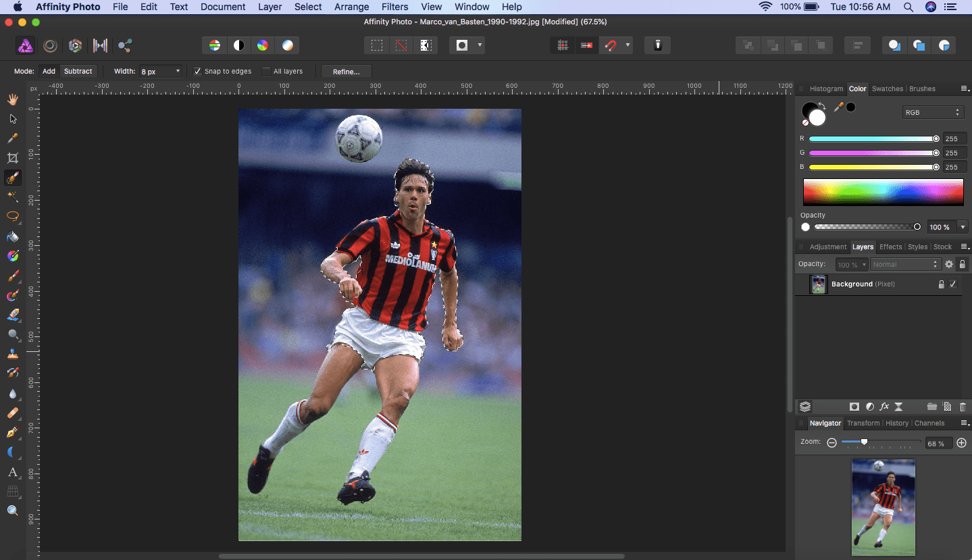972x560 pixels.
Task: Select the Flood Fill bucket tool
Action: coord(12,236)
